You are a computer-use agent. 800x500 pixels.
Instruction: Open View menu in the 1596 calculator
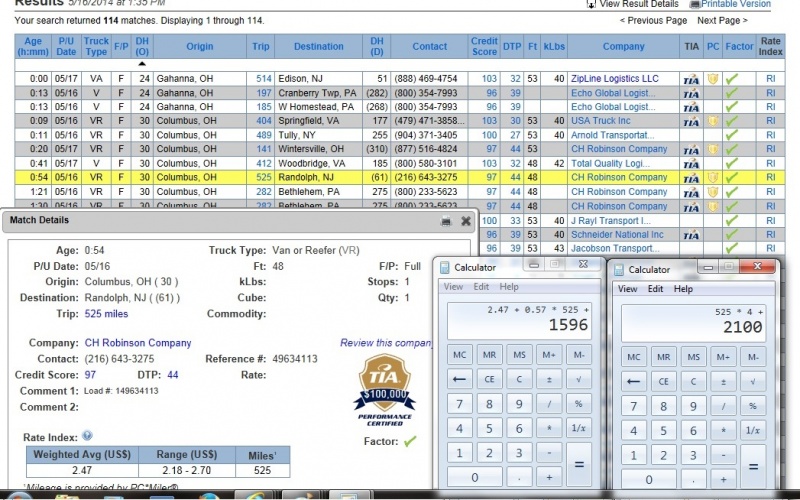click(x=453, y=287)
